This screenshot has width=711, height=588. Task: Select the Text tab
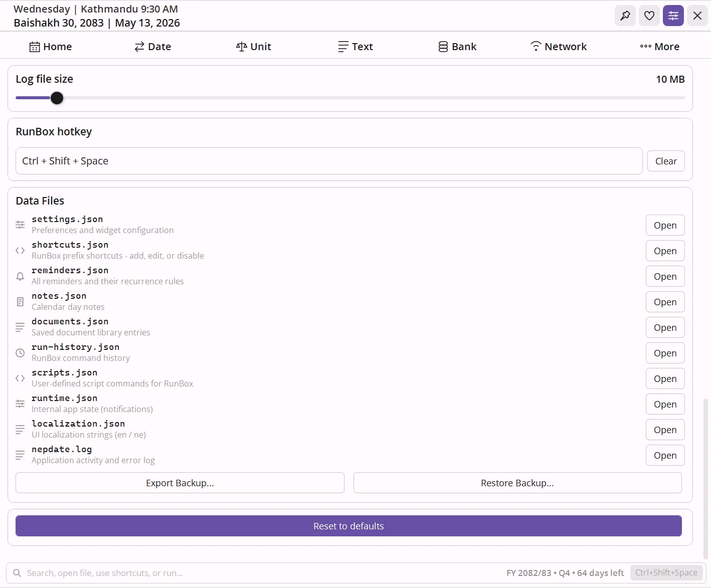pos(355,47)
